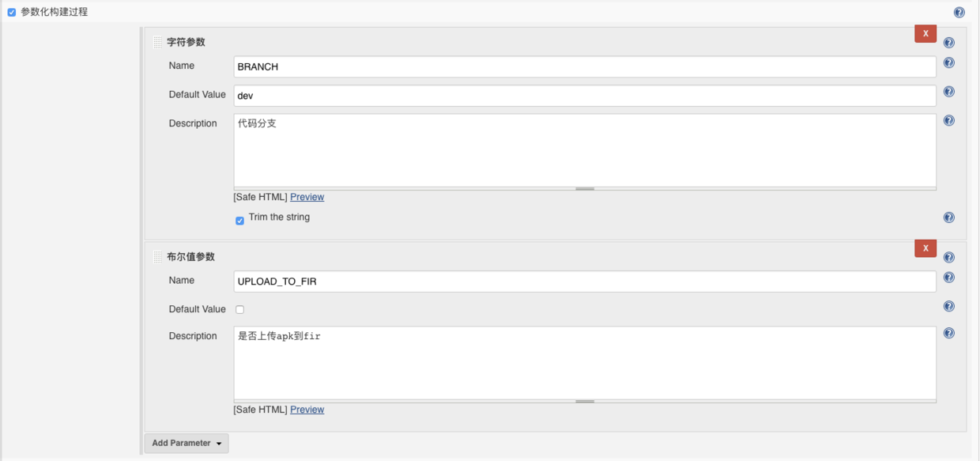Open help for 代码分支 Description field

coord(948,121)
